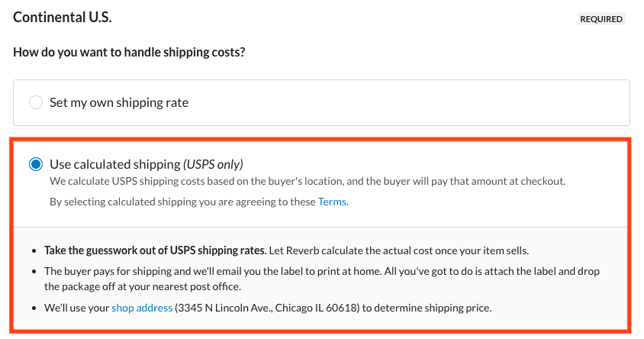The width and height of the screenshot is (644, 339).
Task: Click the "buyer pays for shipping" bullet text
Action: [x=137, y=271]
